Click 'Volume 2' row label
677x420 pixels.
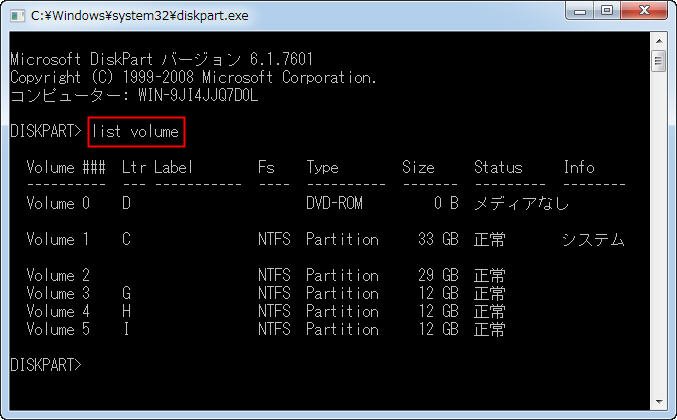(58, 275)
